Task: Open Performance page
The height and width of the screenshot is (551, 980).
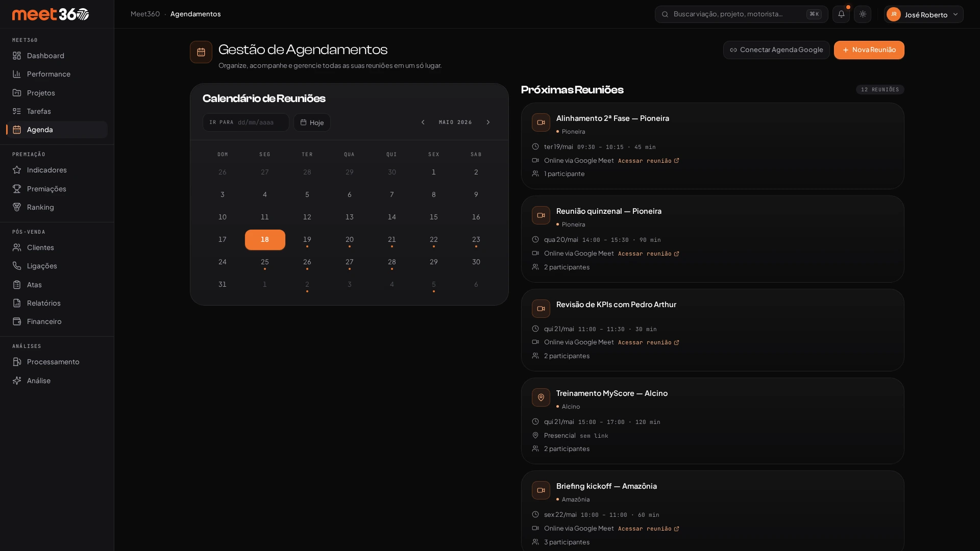Action: coord(57,74)
